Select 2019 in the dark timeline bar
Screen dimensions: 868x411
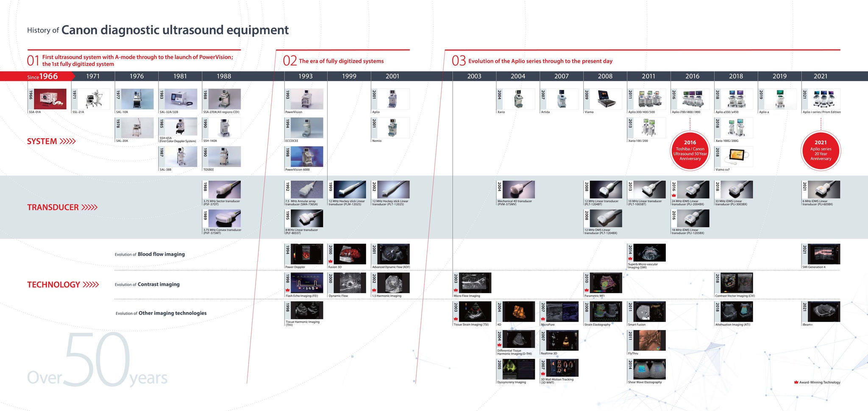tap(779, 76)
